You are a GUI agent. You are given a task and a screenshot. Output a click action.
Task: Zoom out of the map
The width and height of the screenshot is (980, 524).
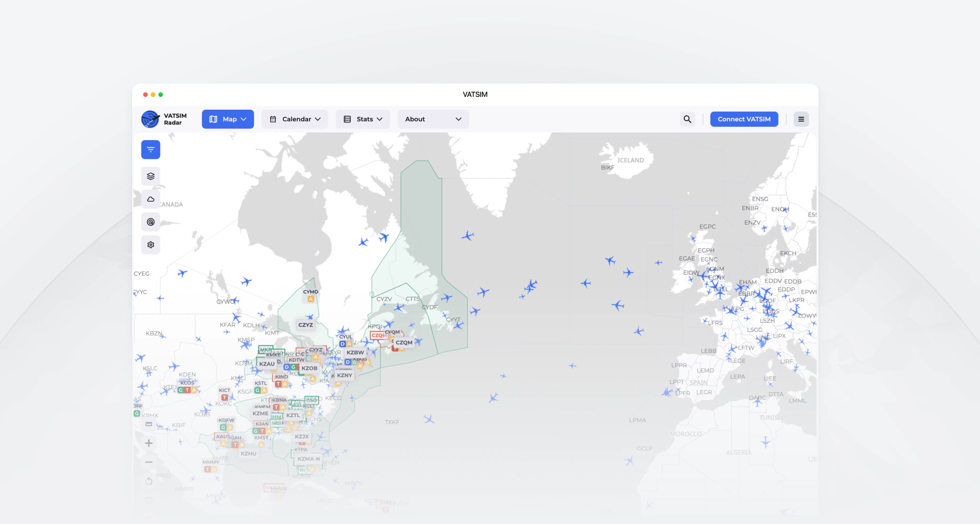149,462
